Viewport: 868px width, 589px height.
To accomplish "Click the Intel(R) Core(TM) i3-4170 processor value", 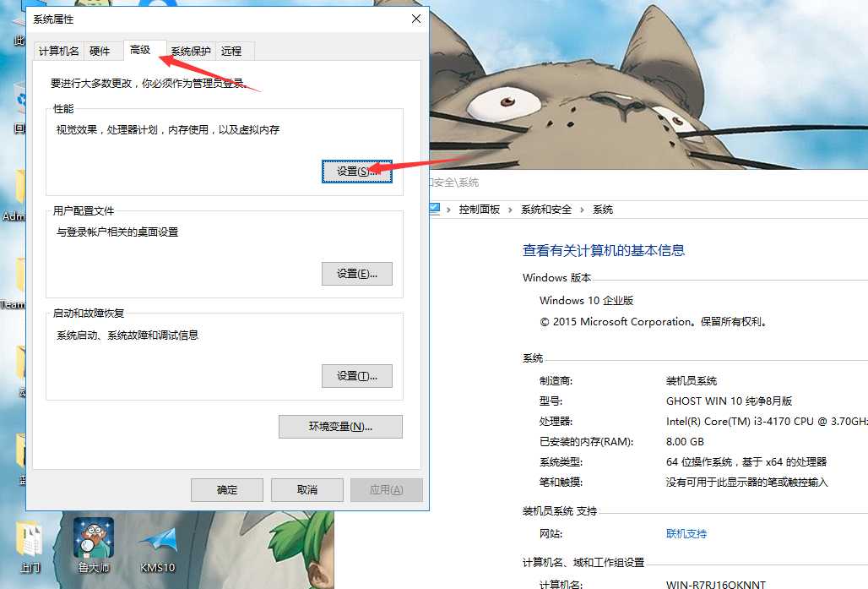I will coord(767,421).
